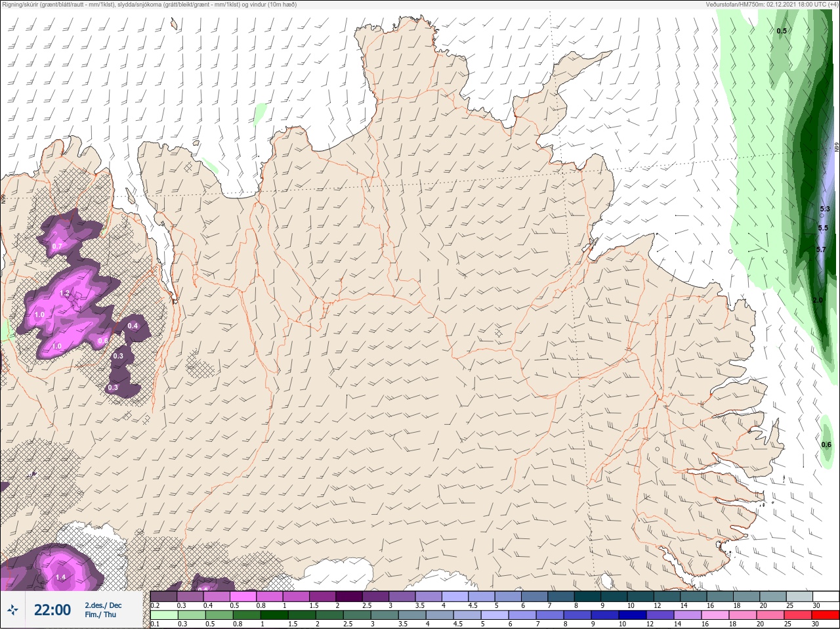This screenshot has width=840, height=629.
Task: Click the 2.0 rain value offshore east
Action: 818,301
